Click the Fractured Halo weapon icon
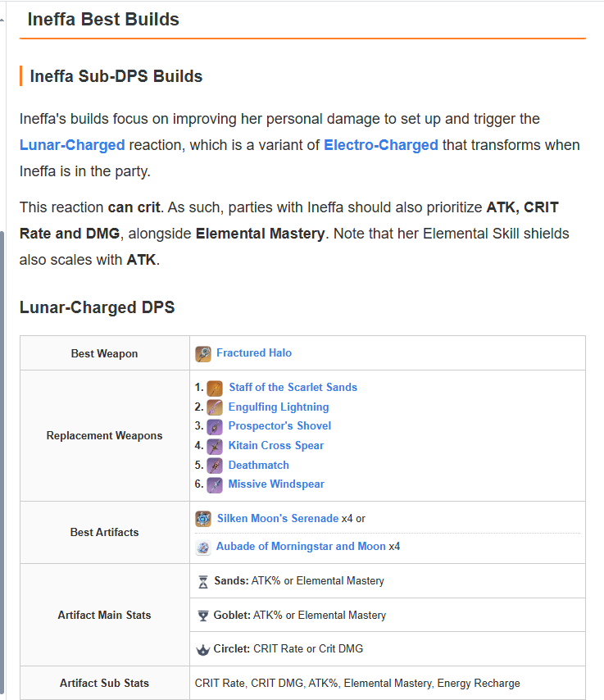 click(203, 353)
